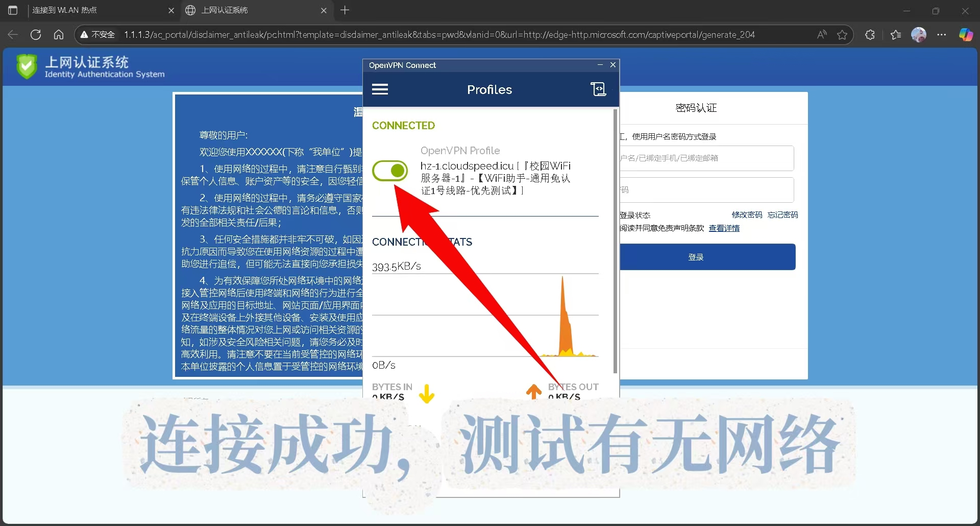Image resolution: width=980 pixels, height=526 pixels.
Task: Close the OpenVPN Connect window
Action: tap(613, 65)
